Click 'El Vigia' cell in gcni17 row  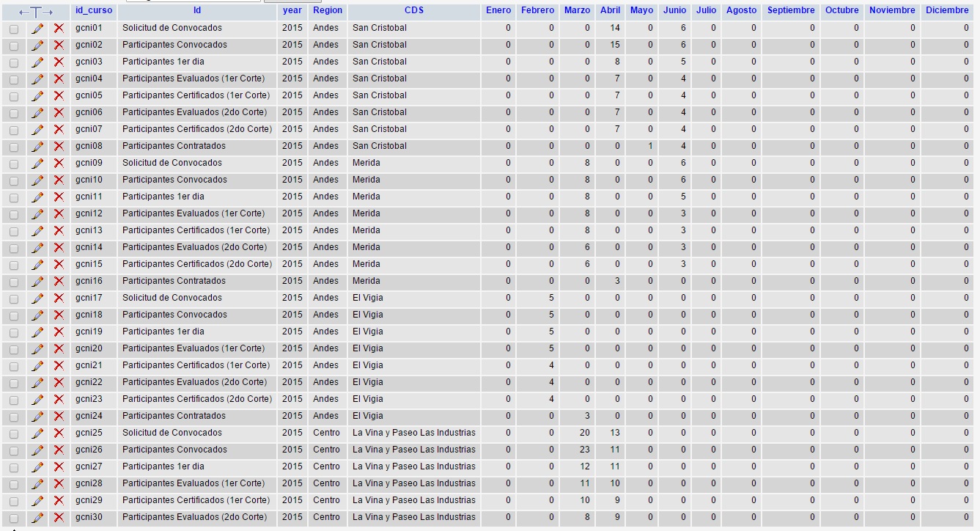click(x=368, y=298)
